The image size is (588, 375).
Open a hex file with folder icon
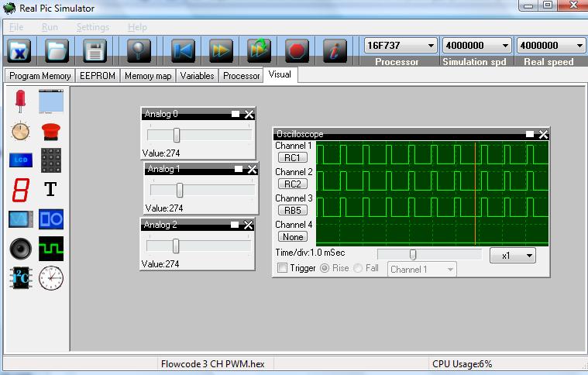tap(57, 50)
